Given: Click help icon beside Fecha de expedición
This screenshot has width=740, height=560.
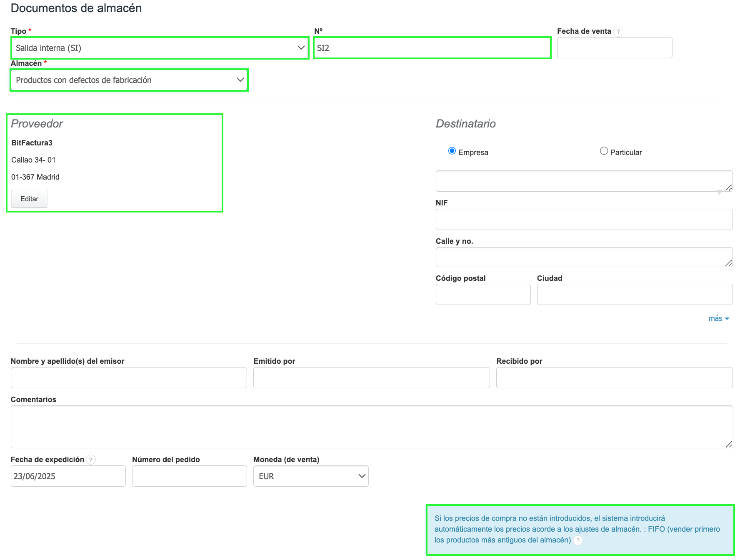Looking at the screenshot, I should click(90, 460).
